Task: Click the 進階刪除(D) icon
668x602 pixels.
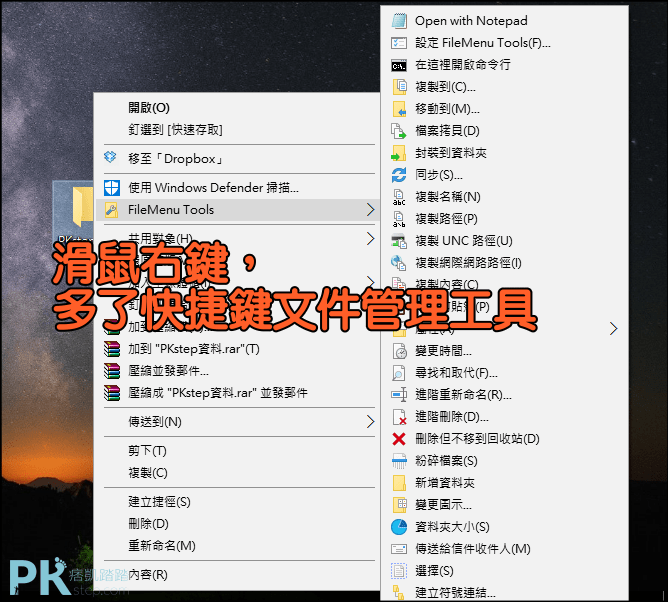Action: click(399, 417)
